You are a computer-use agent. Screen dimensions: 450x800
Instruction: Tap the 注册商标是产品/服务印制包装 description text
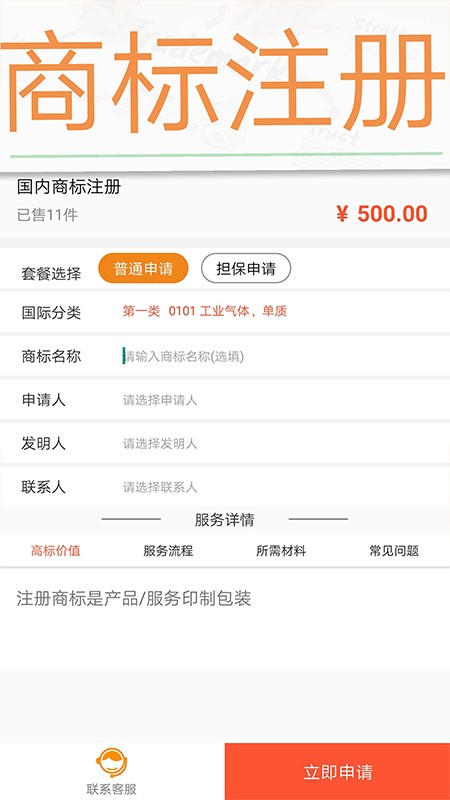pyautogui.click(x=134, y=598)
